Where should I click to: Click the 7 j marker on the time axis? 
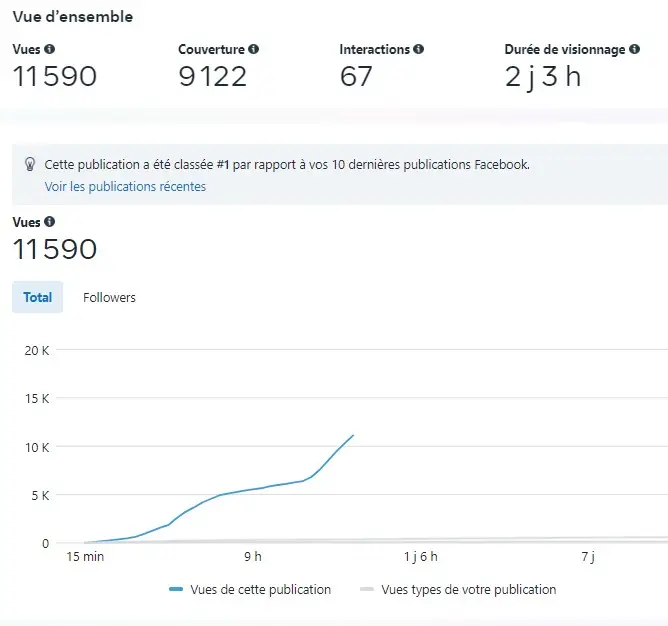588,556
